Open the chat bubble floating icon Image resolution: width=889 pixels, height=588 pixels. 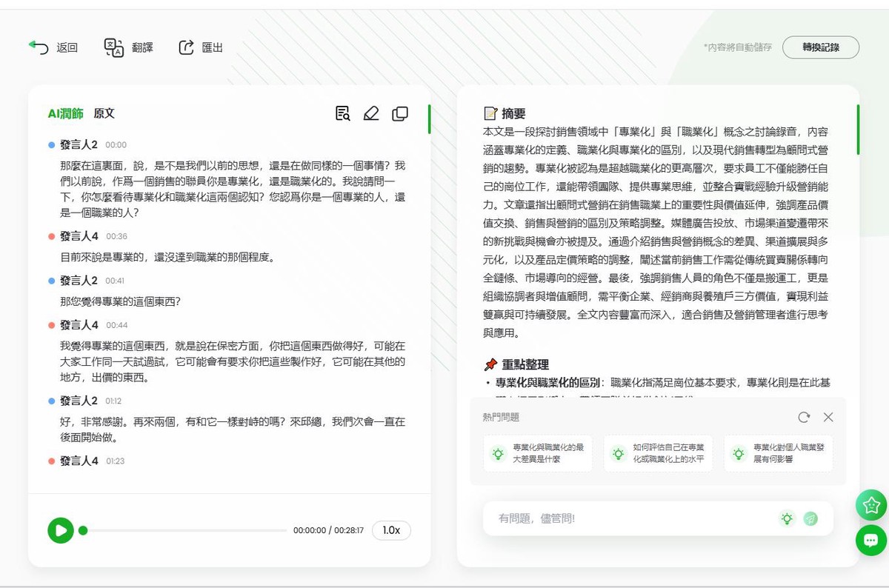coord(870,541)
